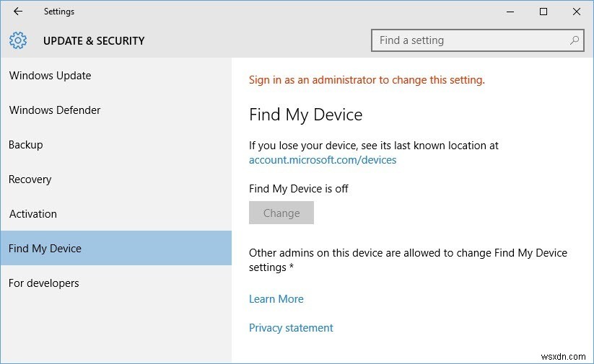Switch to the Activation page

(x=33, y=214)
